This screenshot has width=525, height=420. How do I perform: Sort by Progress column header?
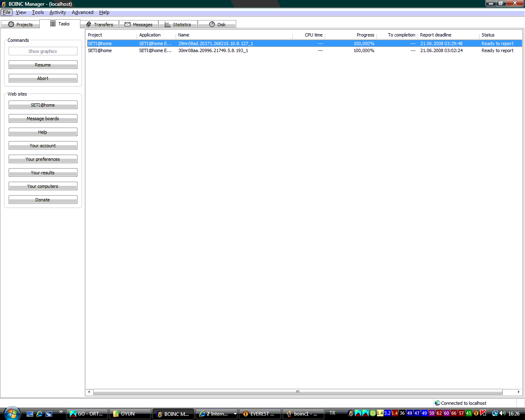click(x=351, y=35)
